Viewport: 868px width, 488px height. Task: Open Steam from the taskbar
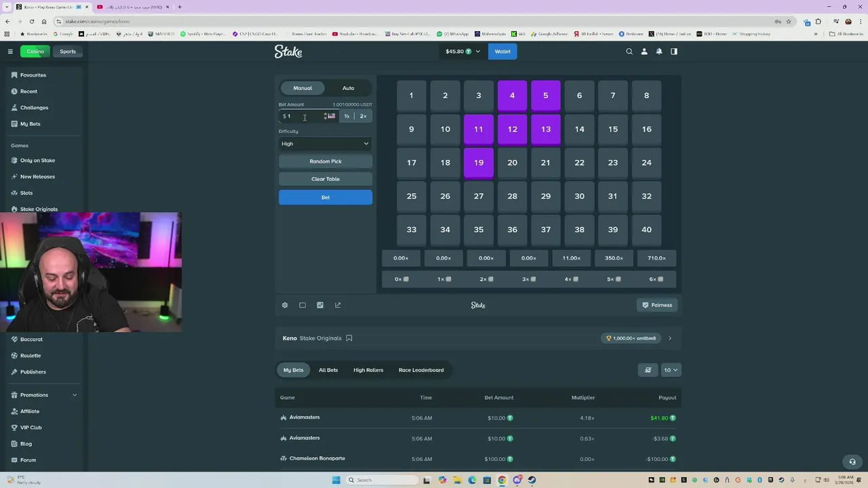tap(532, 481)
